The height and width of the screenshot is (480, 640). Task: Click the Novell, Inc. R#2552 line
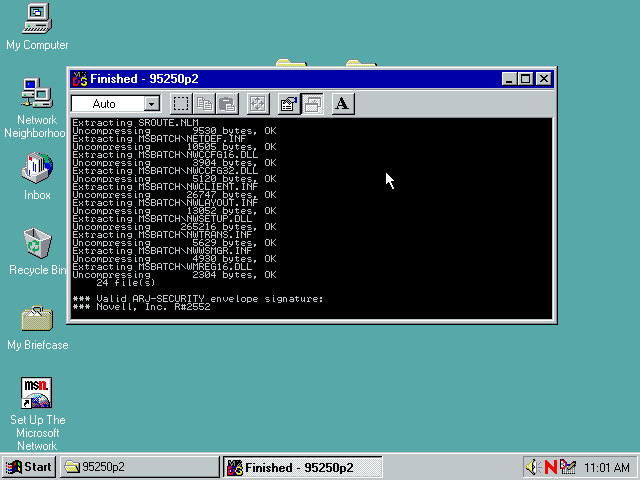(141, 307)
